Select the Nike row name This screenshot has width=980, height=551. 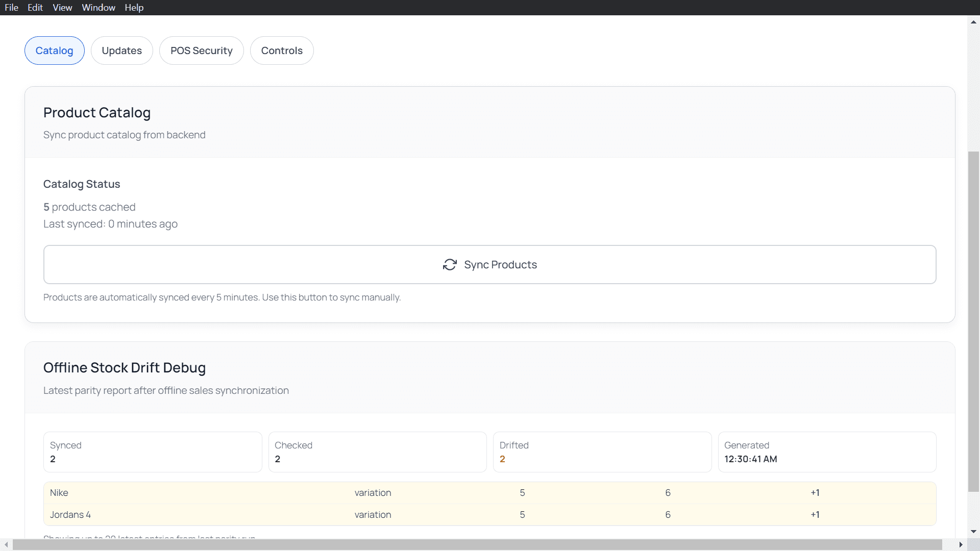(59, 493)
